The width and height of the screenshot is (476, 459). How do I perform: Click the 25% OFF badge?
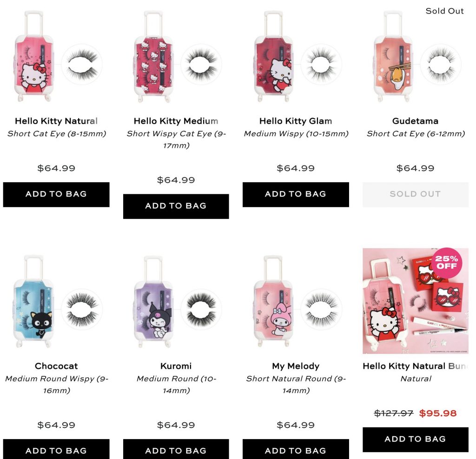pyautogui.click(x=447, y=263)
